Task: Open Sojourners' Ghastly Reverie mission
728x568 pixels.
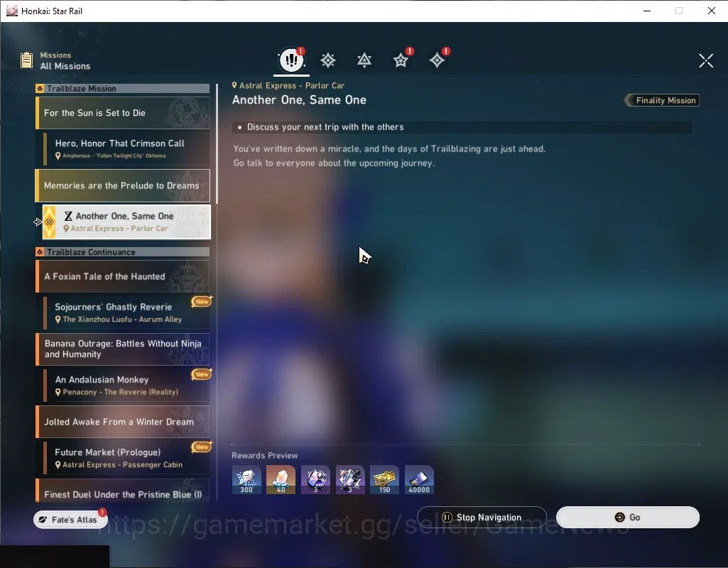Action: (x=126, y=312)
